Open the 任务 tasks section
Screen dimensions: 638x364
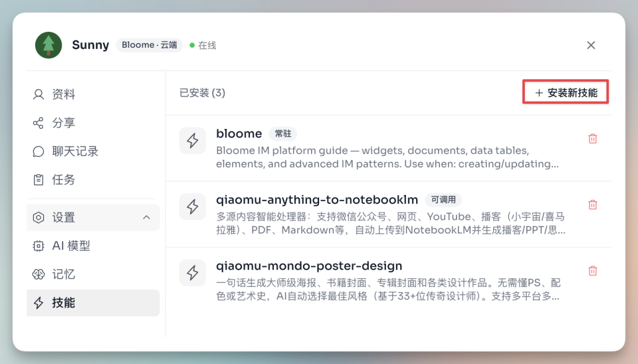coord(93,180)
